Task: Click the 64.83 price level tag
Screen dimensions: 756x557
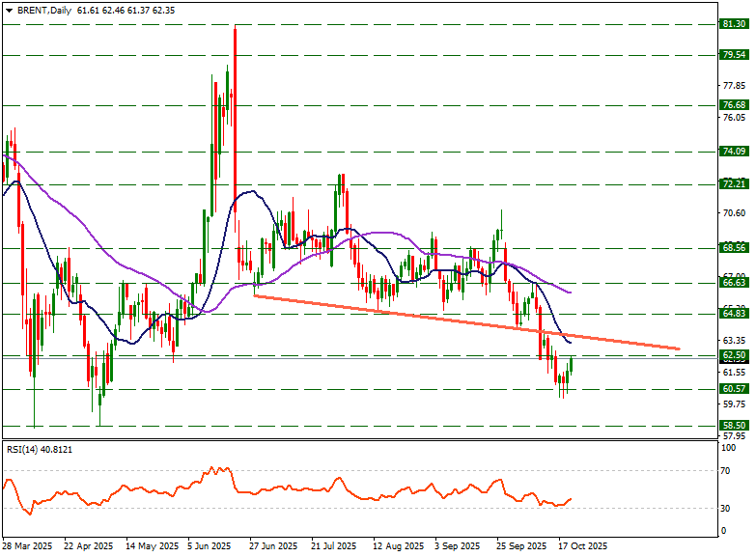Action: pos(734,314)
